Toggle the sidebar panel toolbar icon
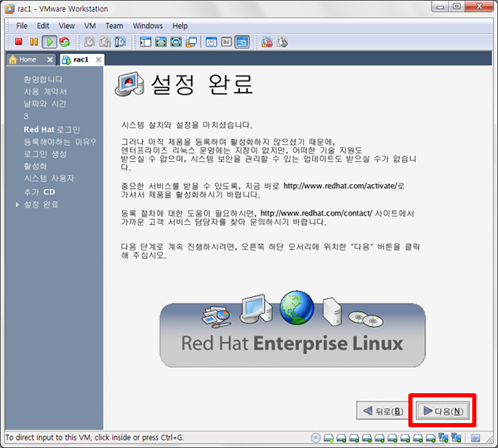This screenshot has width=498, height=448. click(x=146, y=42)
